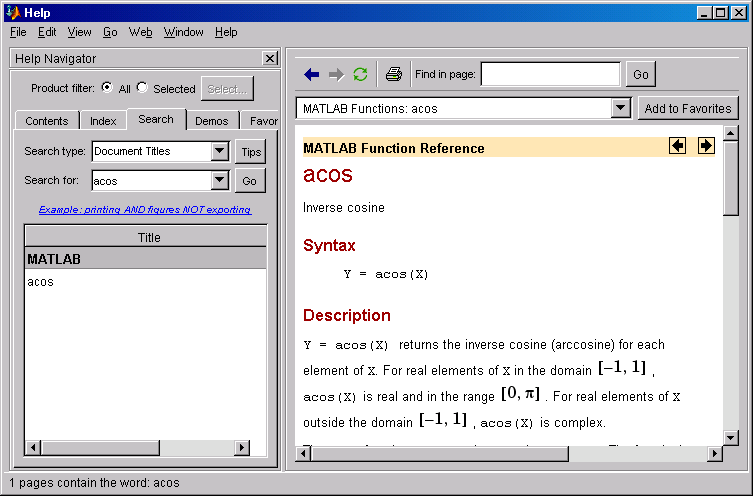Click the results horizontal scrollbar thumb

pyautogui.click(x=100, y=448)
